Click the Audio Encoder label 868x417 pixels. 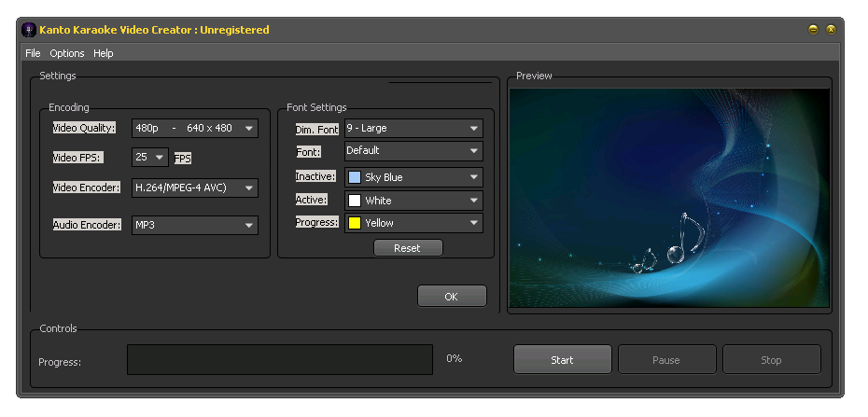tap(87, 225)
